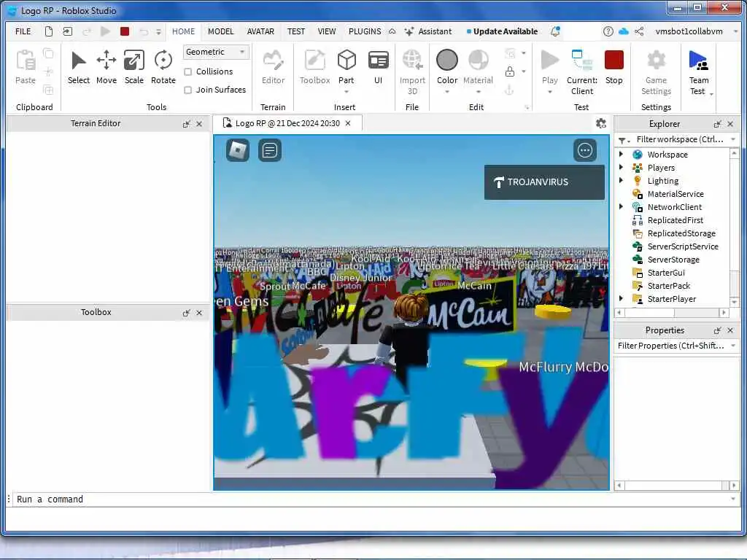Select ReplicatedStorage in Explorer
747x560 pixels.
tap(681, 233)
